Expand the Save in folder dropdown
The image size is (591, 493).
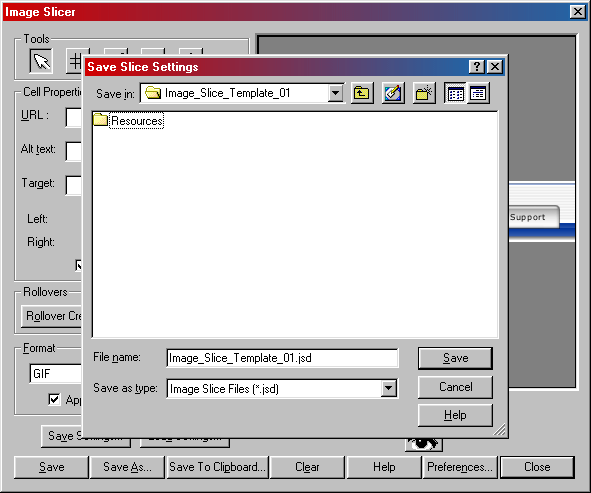click(335, 93)
